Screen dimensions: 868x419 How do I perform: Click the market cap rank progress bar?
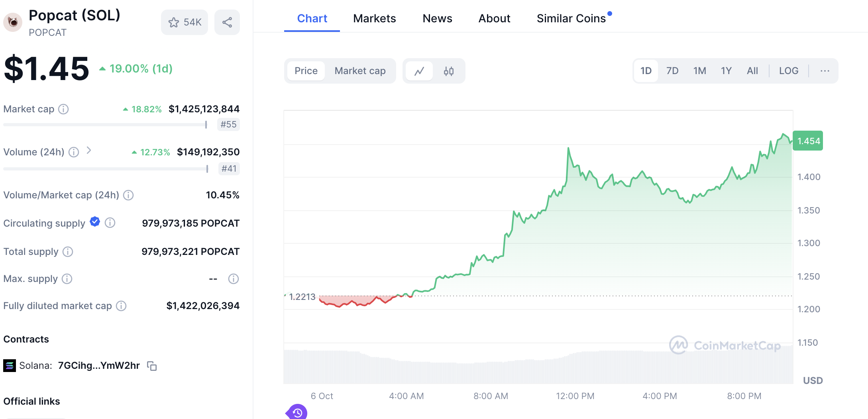tap(105, 125)
